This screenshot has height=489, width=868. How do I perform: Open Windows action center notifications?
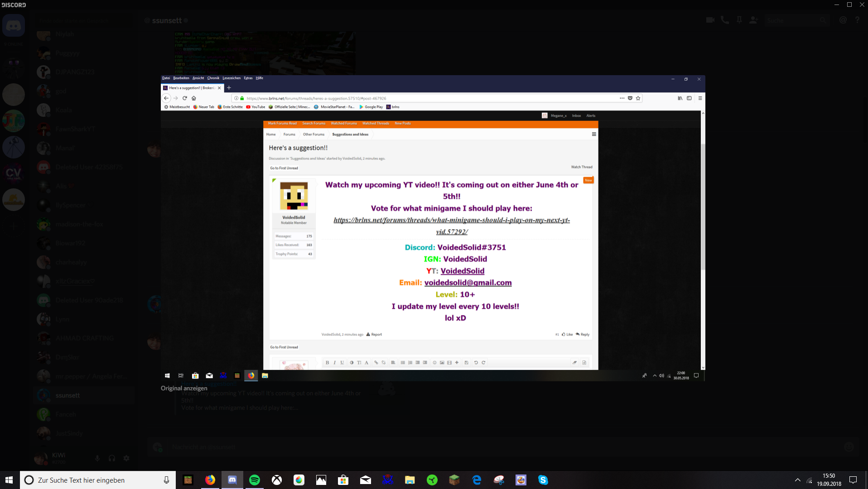853,480
